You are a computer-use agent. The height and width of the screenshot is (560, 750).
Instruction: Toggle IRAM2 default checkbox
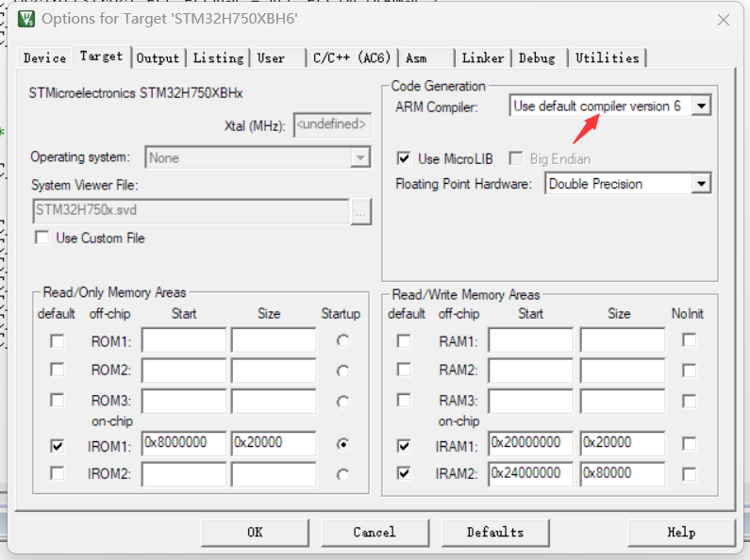pyautogui.click(x=404, y=473)
